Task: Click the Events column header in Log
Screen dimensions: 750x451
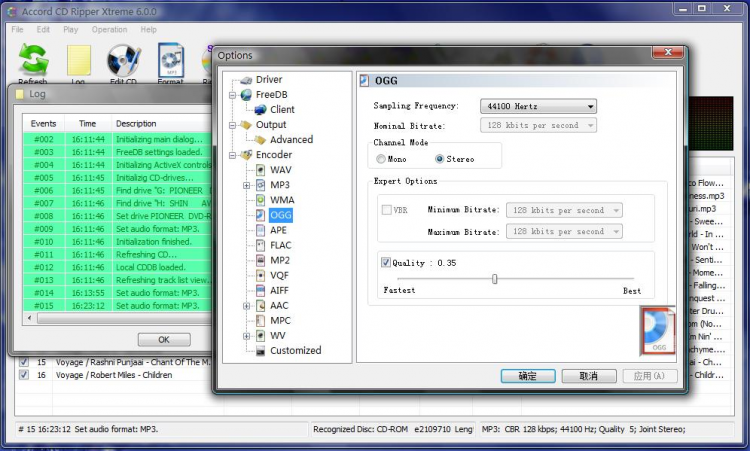Action: pos(44,123)
